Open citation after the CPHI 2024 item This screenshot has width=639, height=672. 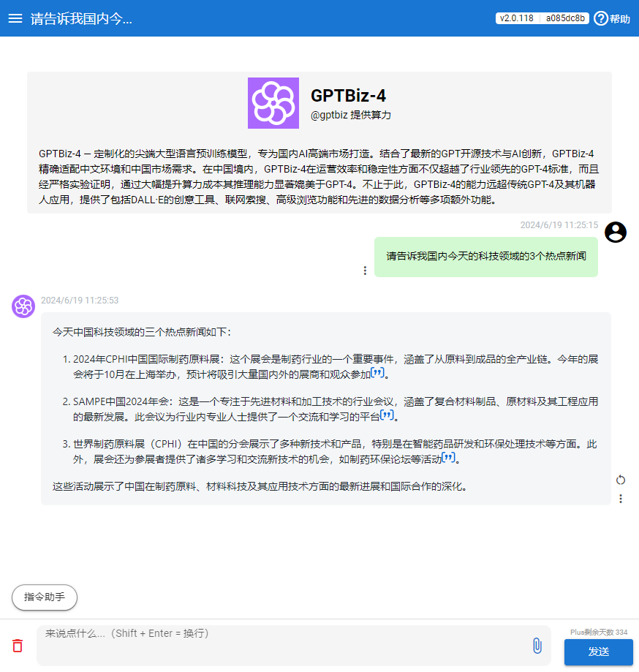(377, 372)
